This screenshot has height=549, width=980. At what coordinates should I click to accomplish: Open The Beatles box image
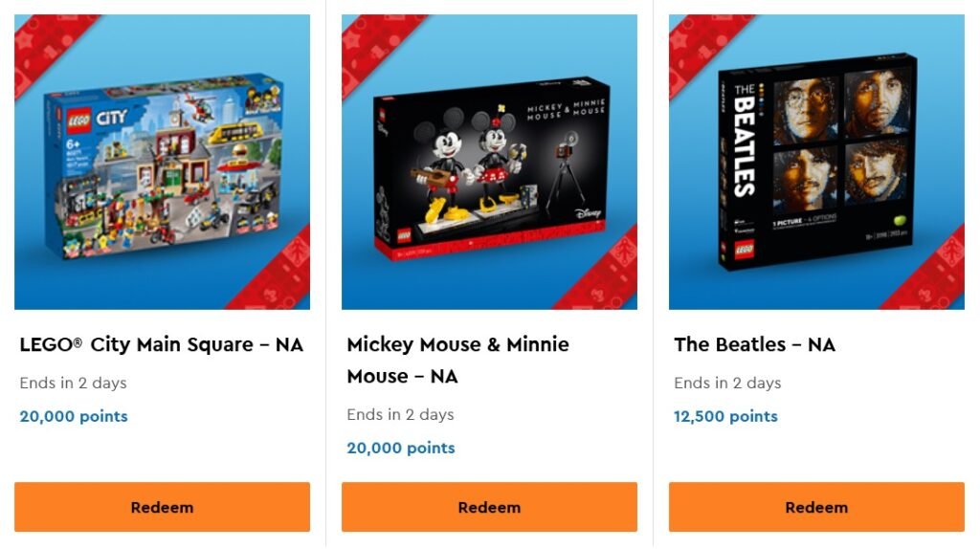point(816,163)
